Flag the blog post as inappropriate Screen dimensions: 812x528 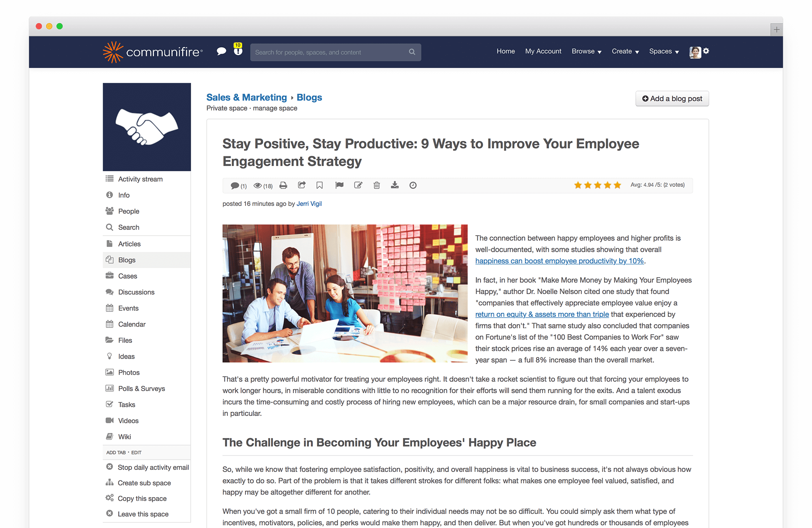(x=339, y=185)
